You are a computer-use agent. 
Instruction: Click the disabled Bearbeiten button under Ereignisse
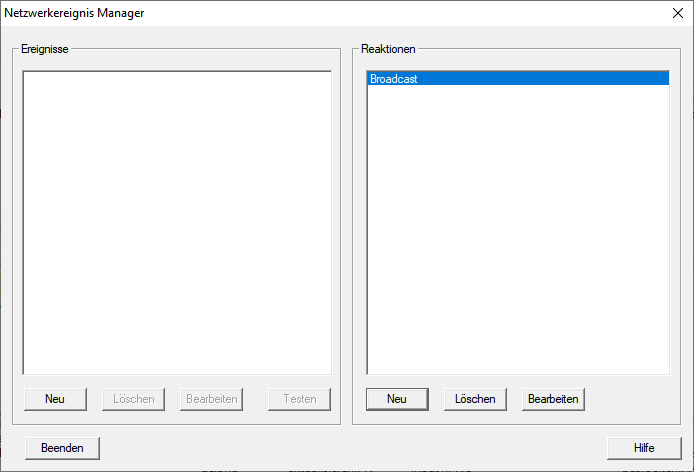tap(211, 399)
